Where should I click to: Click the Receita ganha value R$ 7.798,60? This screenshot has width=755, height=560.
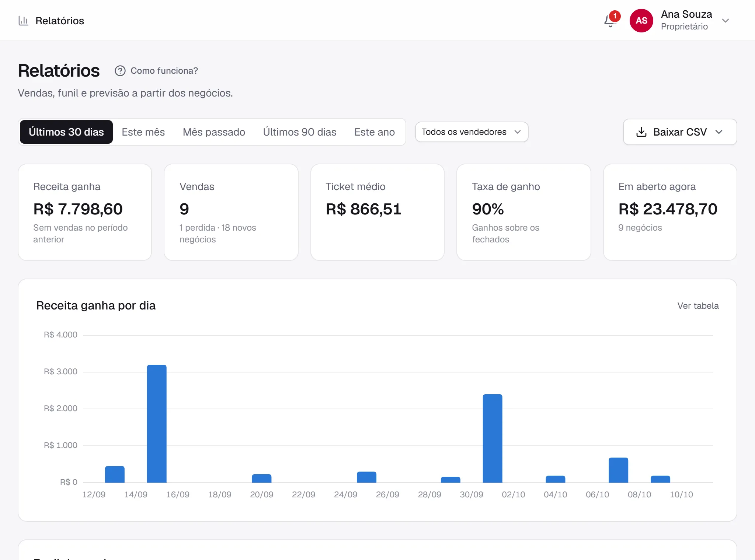coord(78,209)
